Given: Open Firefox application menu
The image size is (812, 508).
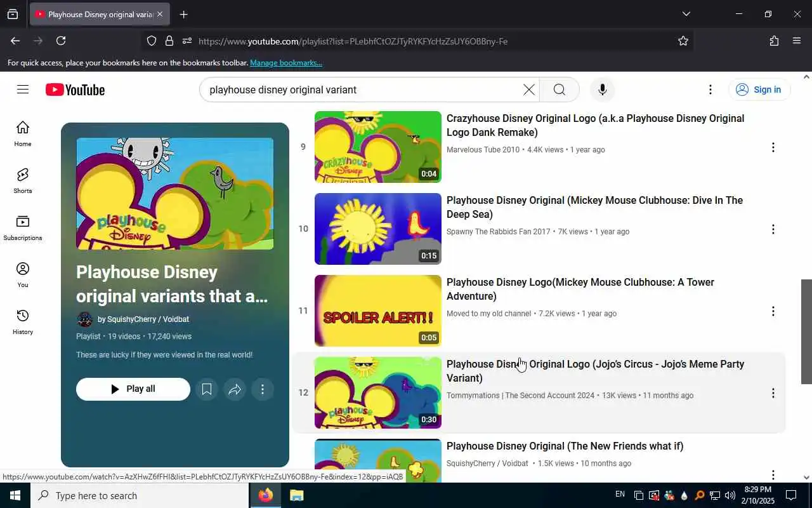Looking at the screenshot, I should (797, 41).
